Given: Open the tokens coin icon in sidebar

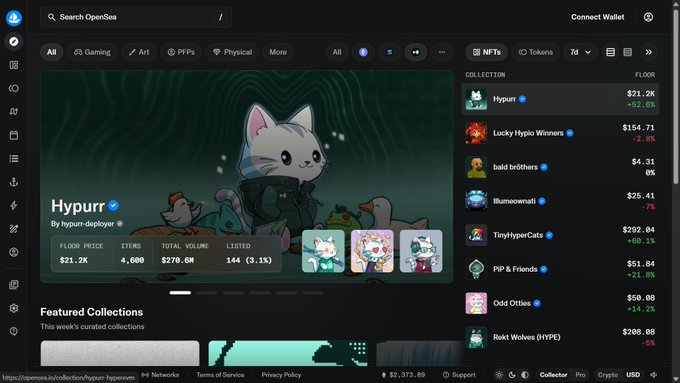Looking at the screenshot, I should [14, 88].
